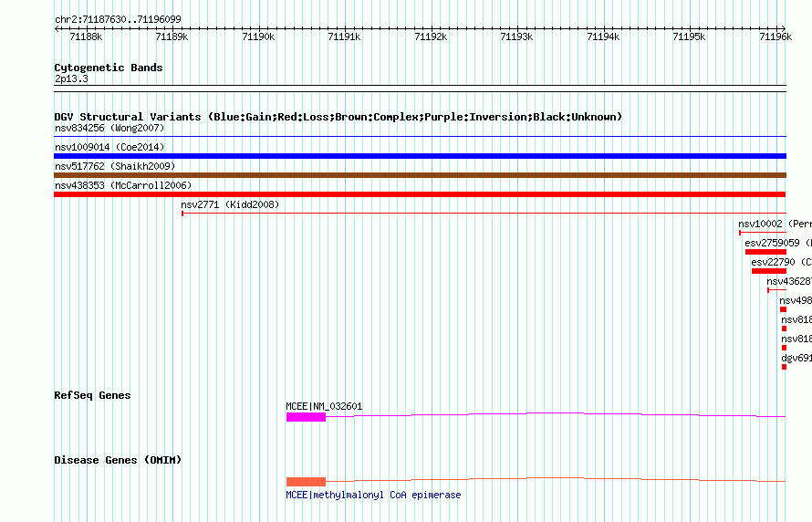Open the nsv1009014 (Coe2014) variant label
The width and height of the screenshot is (812, 522).
click(x=109, y=147)
